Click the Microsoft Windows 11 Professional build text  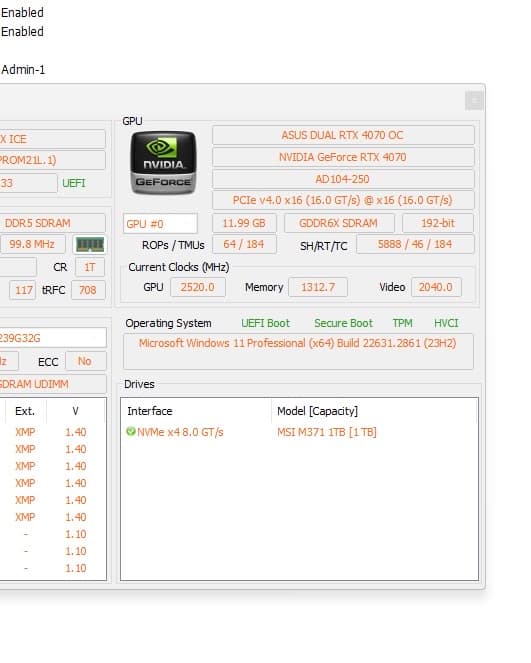(x=298, y=343)
